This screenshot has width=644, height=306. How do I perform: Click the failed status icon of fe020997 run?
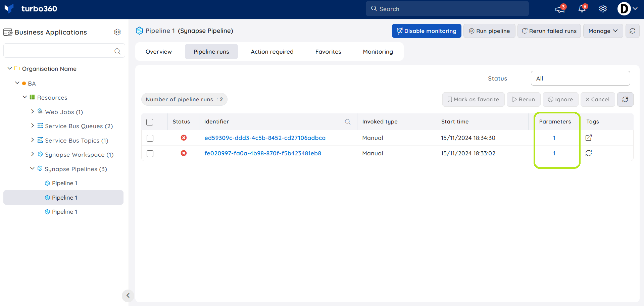184,153
